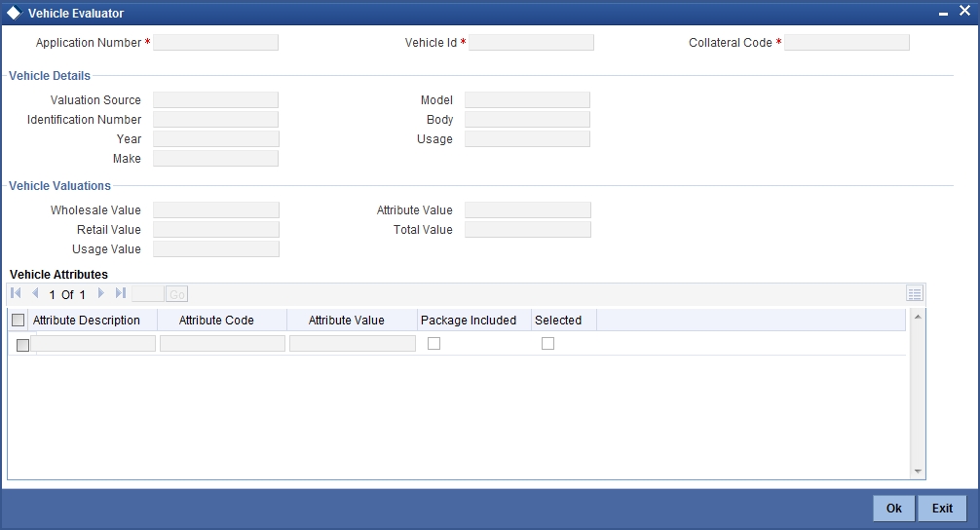
Task: Click the table scrollbar up arrow
Action: click(x=918, y=317)
